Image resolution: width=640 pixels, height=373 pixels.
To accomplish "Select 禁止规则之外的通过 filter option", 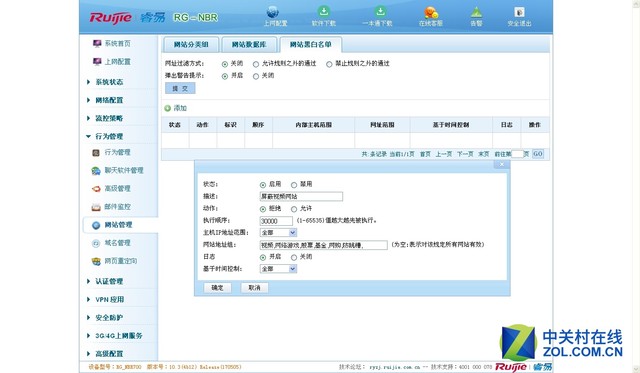I will pyautogui.click(x=329, y=64).
